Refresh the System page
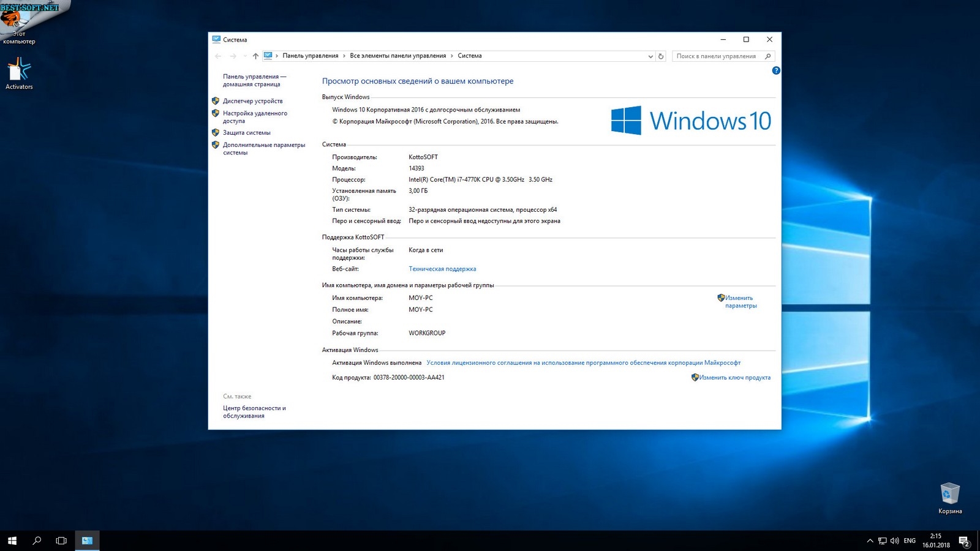Screen dimensions: 980x551 click(x=661, y=56)
